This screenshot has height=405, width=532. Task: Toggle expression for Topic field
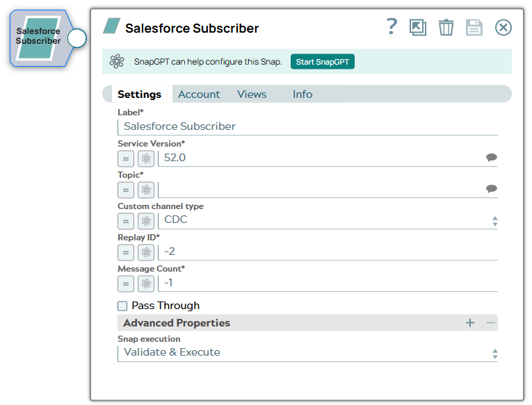pyautogui.click(x=126, y=190)
